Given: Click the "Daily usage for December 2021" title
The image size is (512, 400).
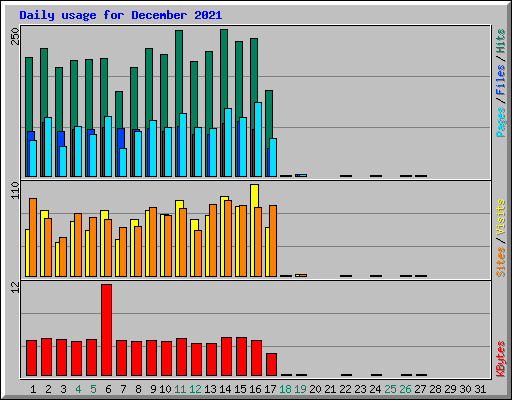Looking at the screenshot, I should point(121,15).
